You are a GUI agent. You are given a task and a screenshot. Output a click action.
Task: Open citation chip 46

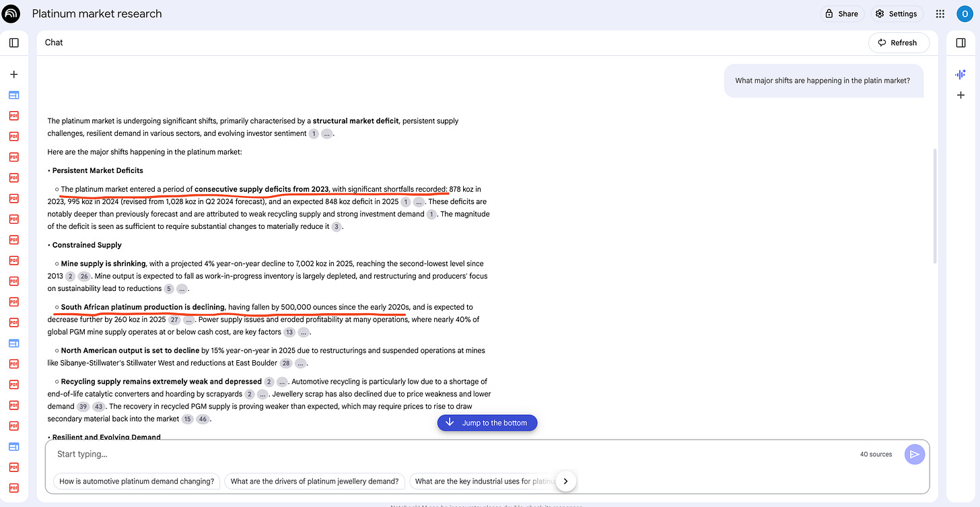[x=203, y=419]
